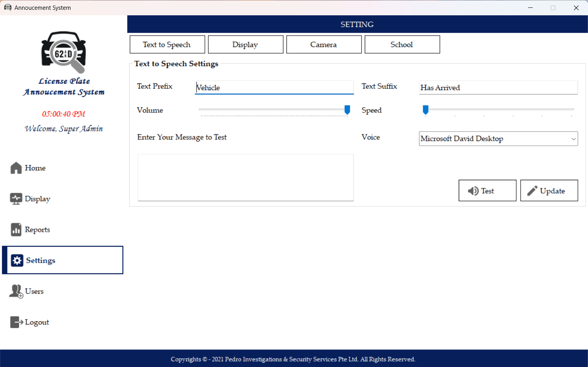Click the Home house icon in sidebar
588x367 pixels.
tap(16, 168)
